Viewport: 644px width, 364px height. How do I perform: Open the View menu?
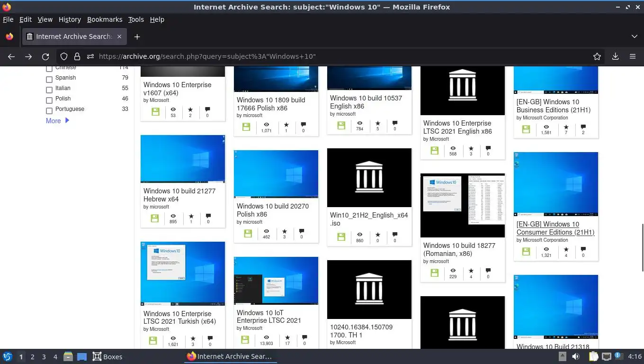tap(45, 19)
